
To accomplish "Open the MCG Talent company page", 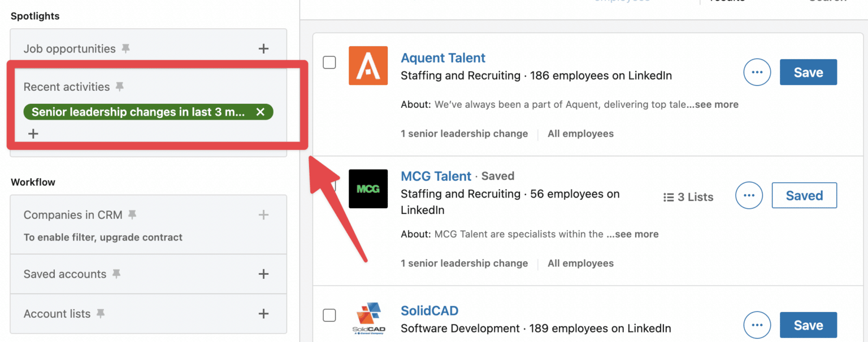I will tap(436, 176).
